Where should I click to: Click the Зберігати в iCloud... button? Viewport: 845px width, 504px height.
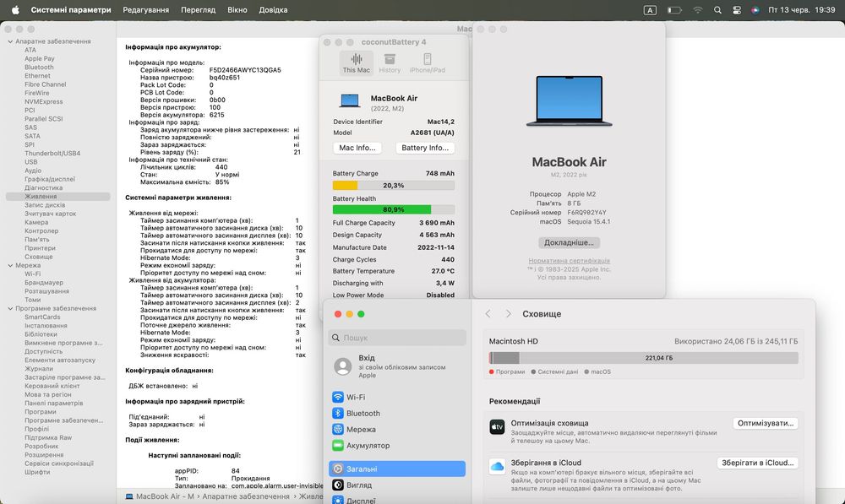coord(758,463)
